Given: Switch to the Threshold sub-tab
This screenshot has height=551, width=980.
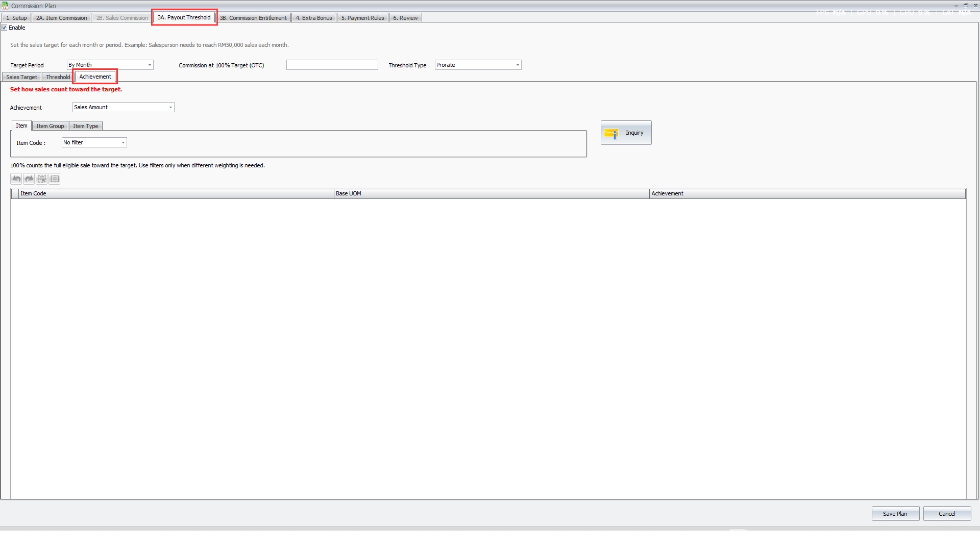Looking at the screenshot, I should tap(58, 77).
